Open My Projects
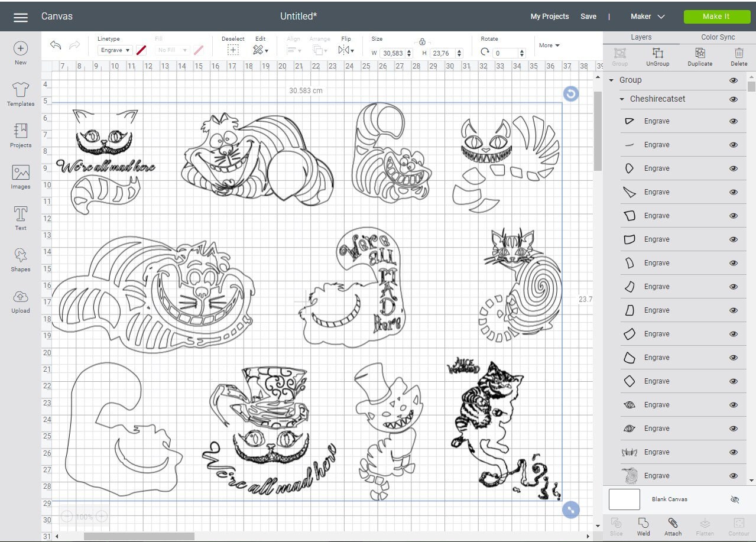The width and height of the screenshot is (756, 542). pyautogui.click(x=549, y=16)
